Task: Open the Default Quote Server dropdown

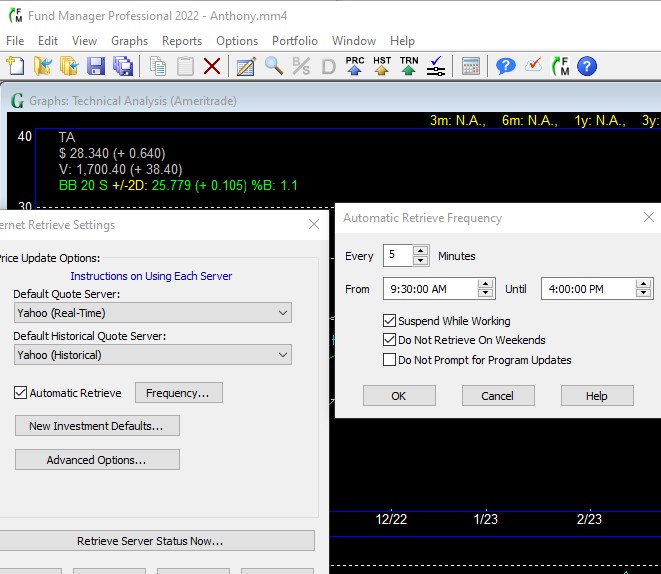Action: pos(153,313)
